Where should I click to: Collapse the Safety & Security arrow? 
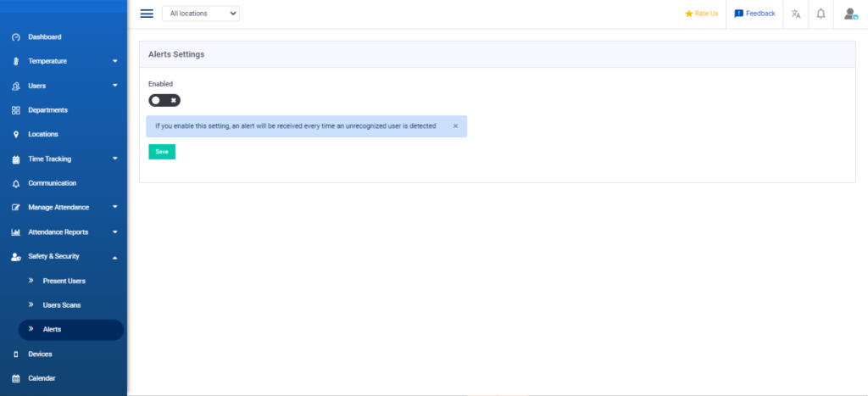point(115,257)
